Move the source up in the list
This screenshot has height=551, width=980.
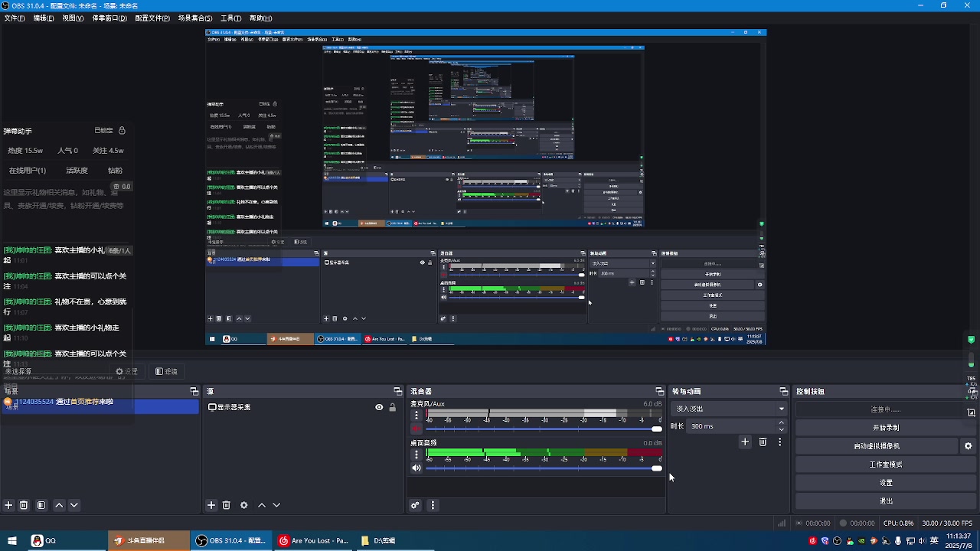[x=262, y=505]
